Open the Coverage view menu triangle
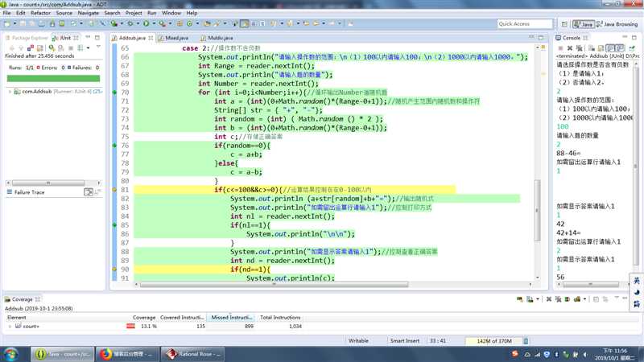This screenshot has width=644, height=362. 617,298
